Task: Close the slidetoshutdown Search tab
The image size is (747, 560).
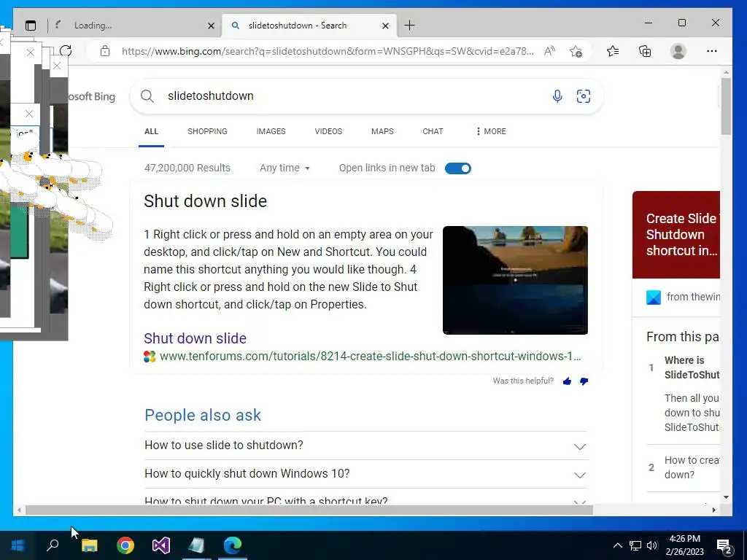Action: [385, 26]
